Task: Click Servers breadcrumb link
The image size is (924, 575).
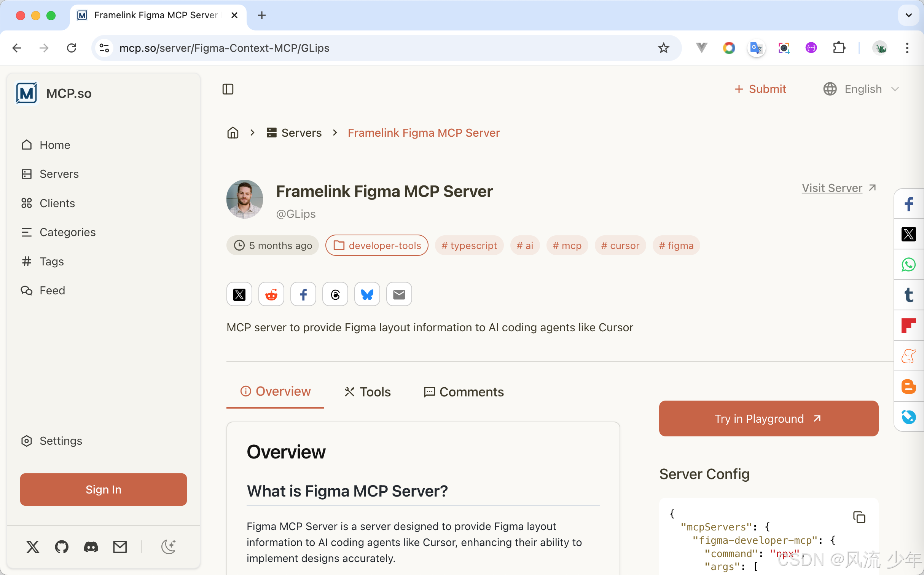Action: (x=294, y=133)
